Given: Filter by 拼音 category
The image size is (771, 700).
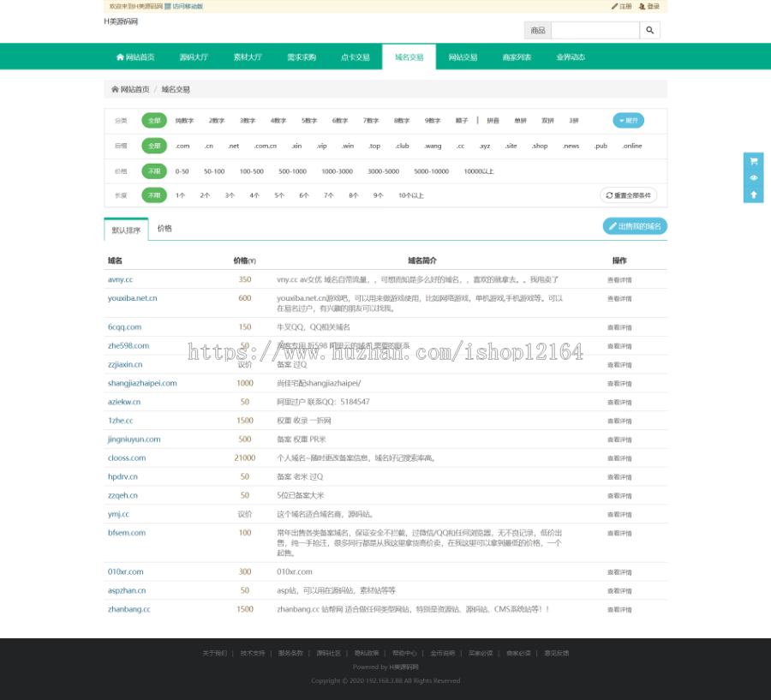Looking at the screenshot, I should (493, 121).
